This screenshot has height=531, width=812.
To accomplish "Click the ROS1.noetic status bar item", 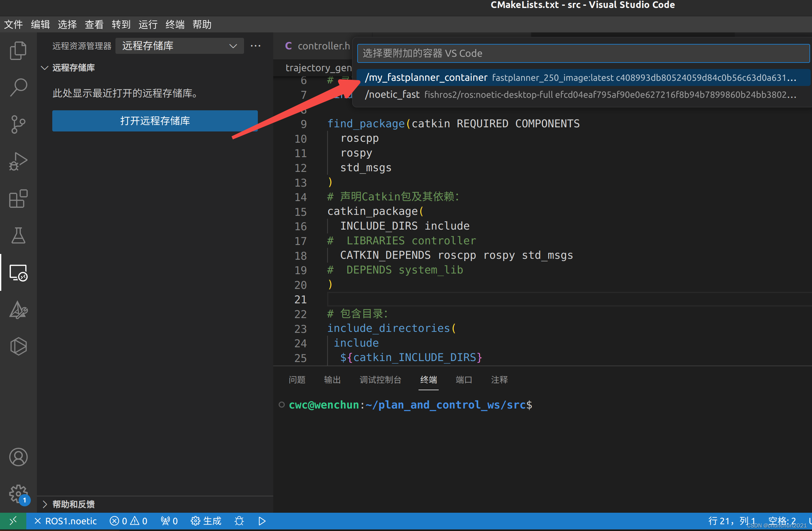I will click(x=65, y=521).
